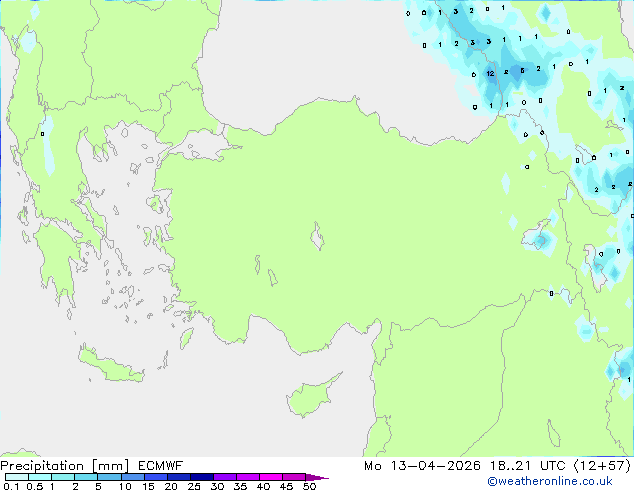Select the 40–45 mm magenta swatch

point(271,477)
